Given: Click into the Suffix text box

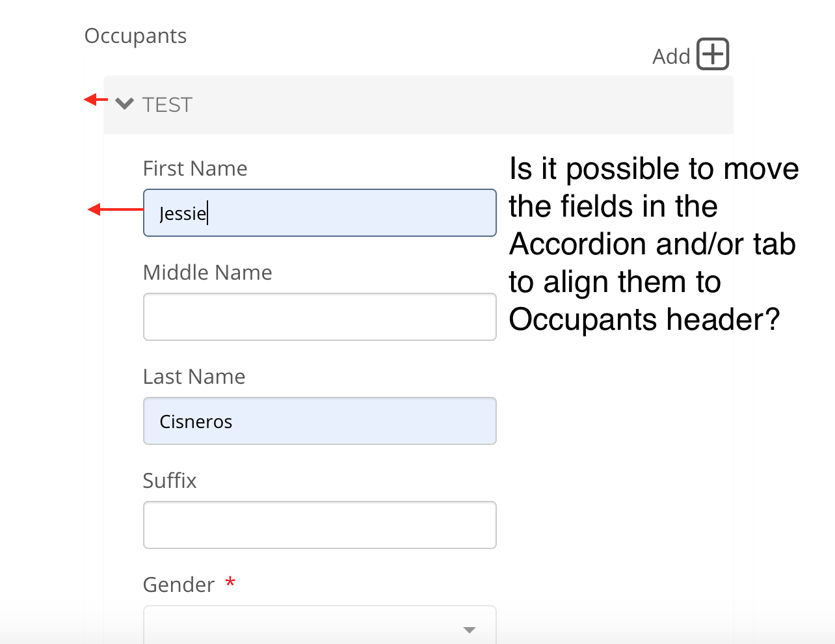Looking at the screenshot, I should coord(320,525).
